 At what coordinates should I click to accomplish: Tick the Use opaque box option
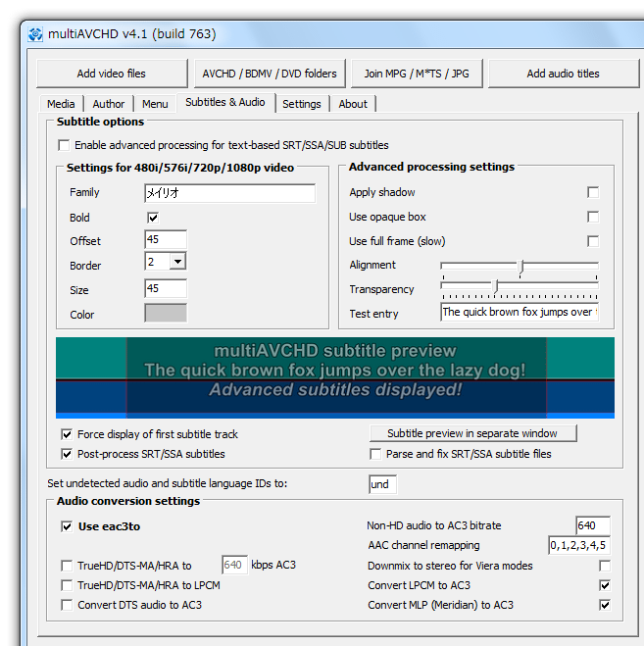(x=593, y=217)
